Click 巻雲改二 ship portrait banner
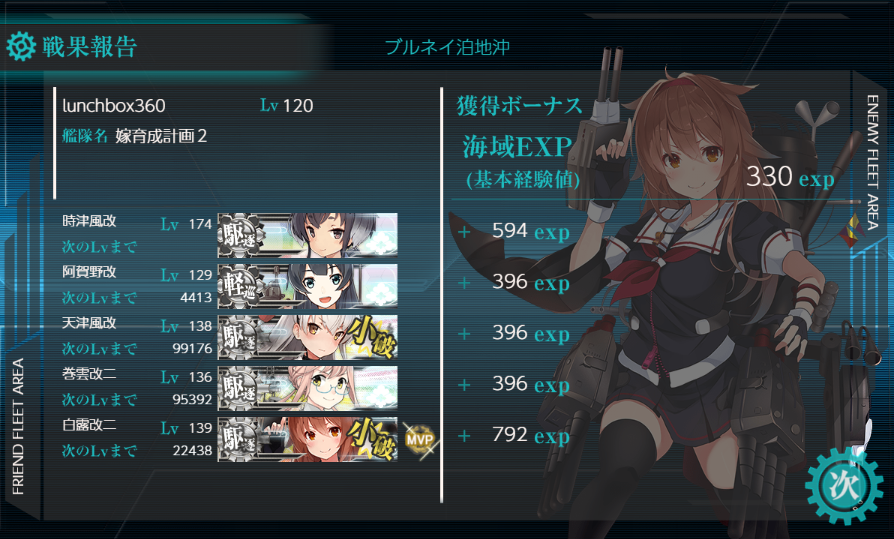894x539 pixels. click(x=307, y=388)
